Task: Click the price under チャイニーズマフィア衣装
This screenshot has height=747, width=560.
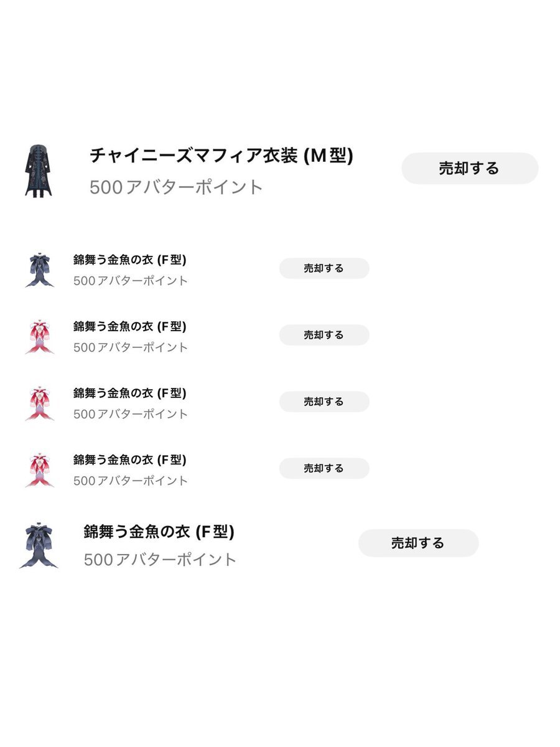Action: [177, 187]
